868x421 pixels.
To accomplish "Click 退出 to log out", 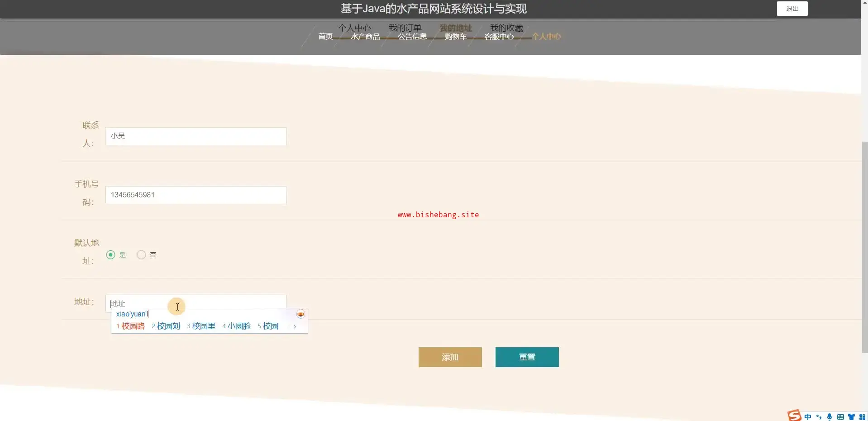I will tap(792, 9).
